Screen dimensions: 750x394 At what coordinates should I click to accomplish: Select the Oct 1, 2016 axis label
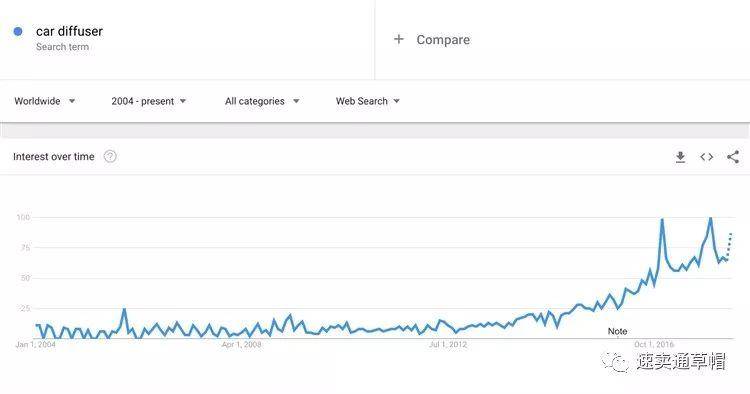(653, 344)
